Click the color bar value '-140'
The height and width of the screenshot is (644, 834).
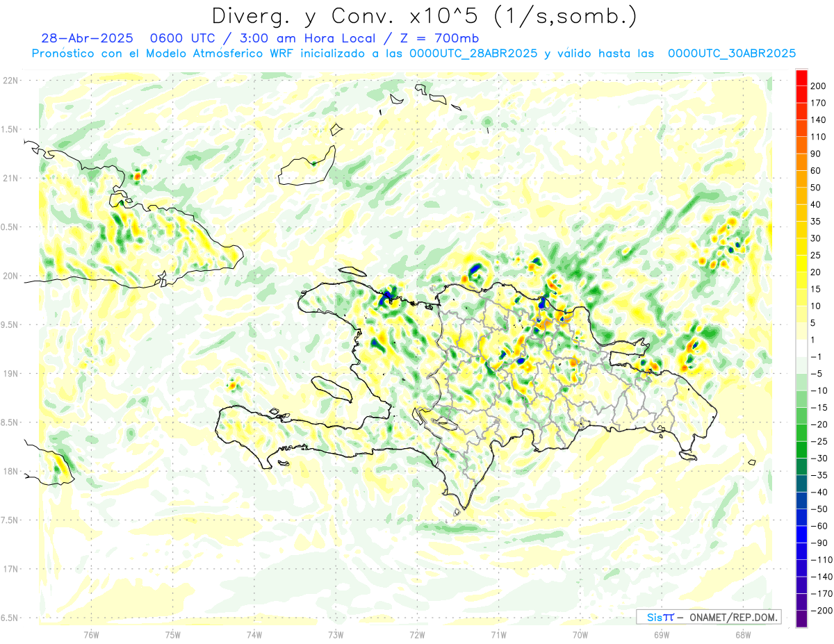pyautogui.click(x=821, y=577)
